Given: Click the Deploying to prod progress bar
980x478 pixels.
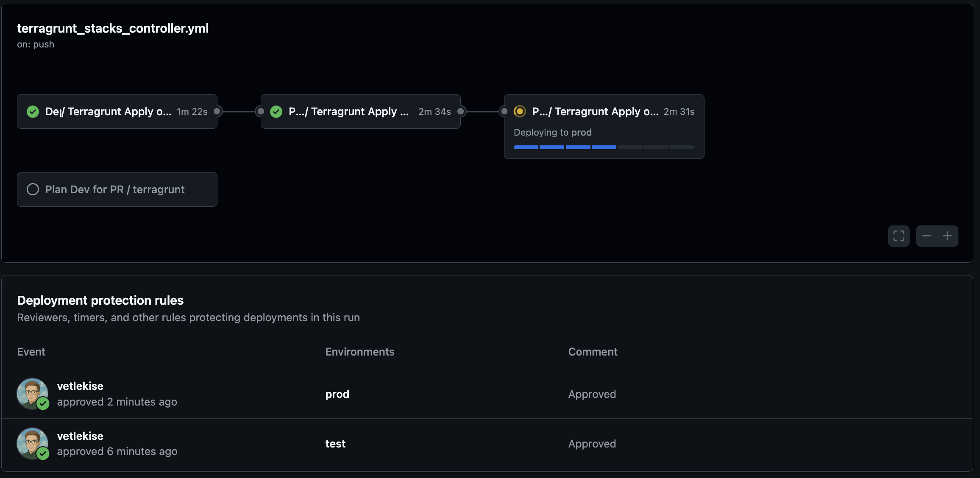Looking at the screenshot, I should pyautogui.click(x=604, y=147).
